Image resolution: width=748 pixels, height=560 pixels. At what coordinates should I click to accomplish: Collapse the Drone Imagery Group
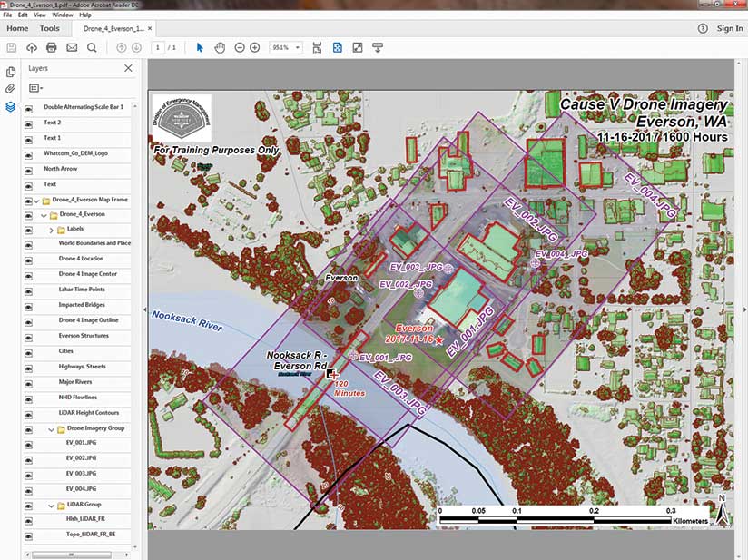pos(52,429)
